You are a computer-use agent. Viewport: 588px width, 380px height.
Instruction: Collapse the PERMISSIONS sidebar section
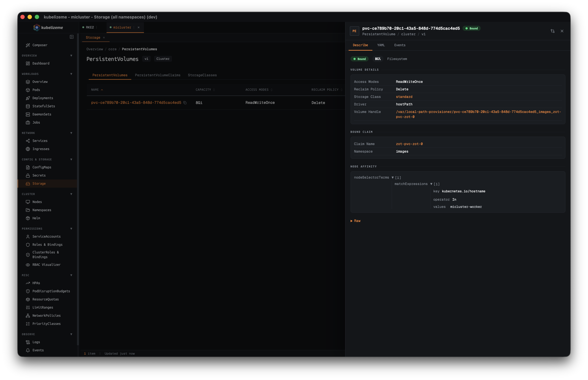[71, 229]
